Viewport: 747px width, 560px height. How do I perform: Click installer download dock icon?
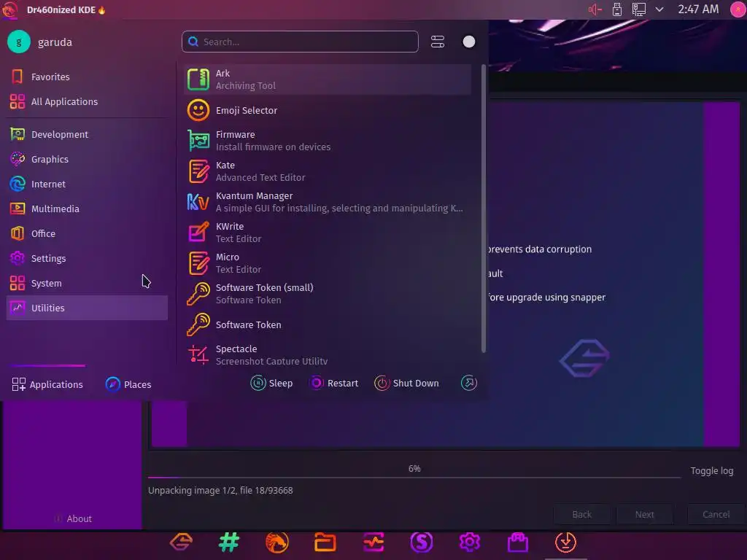point(565,542)
